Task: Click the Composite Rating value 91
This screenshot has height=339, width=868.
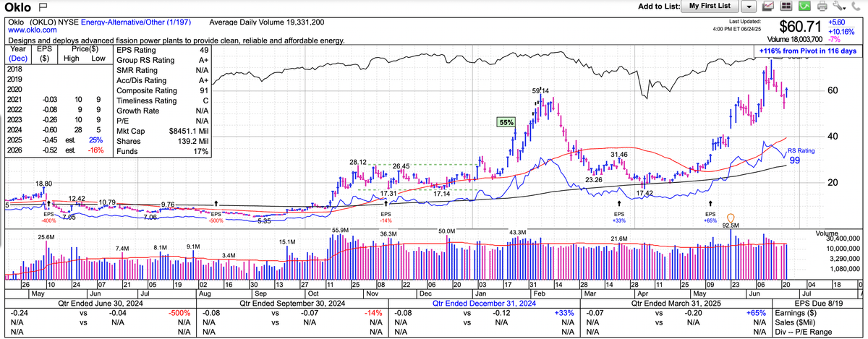Action: click(x=204, y=90)
